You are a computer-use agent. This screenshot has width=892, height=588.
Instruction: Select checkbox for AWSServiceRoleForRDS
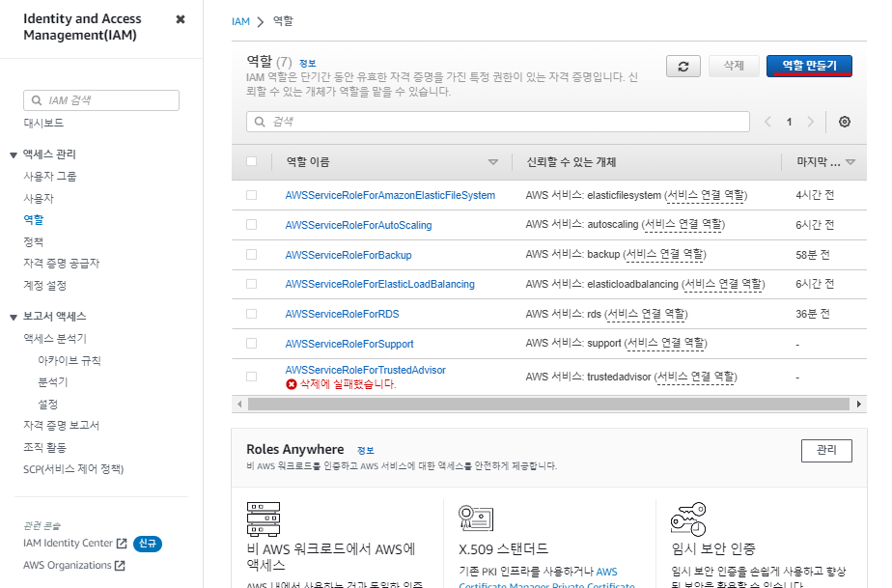[251, 314]
